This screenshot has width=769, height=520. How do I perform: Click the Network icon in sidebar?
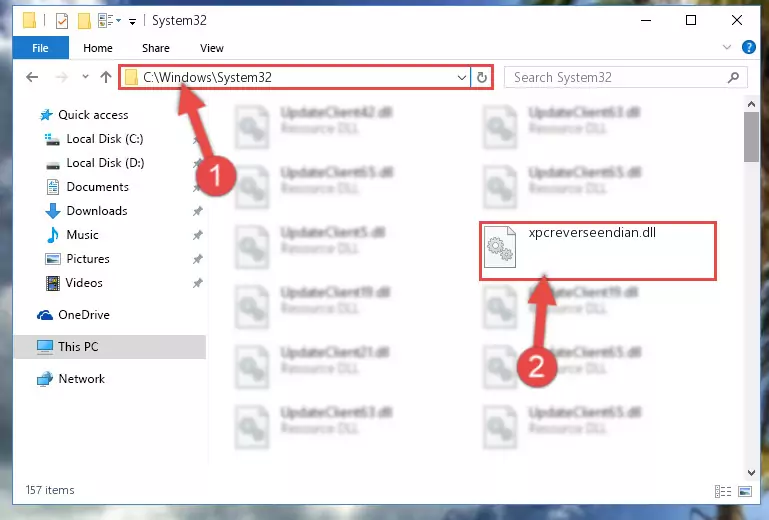(45, 379)
